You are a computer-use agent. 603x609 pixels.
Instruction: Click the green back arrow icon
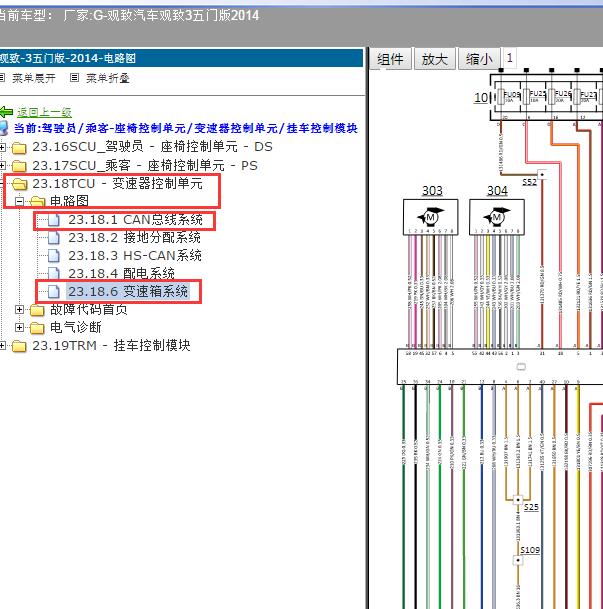point(6,112)
